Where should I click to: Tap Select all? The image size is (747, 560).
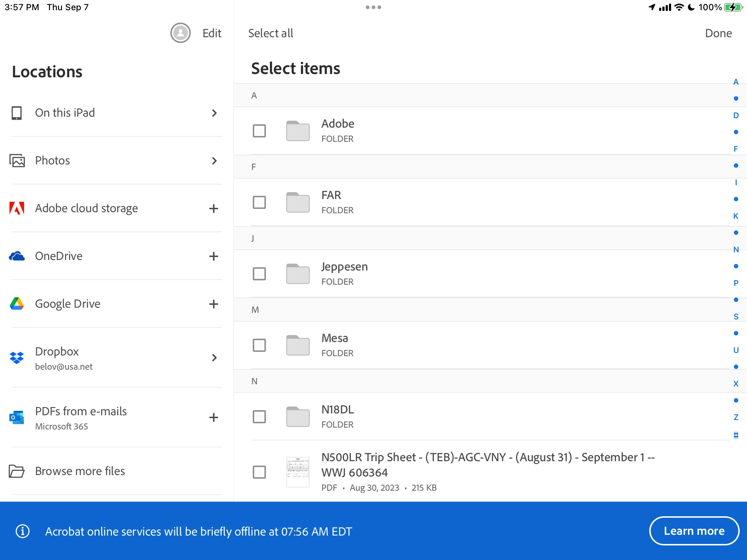[x=271, y=33]
